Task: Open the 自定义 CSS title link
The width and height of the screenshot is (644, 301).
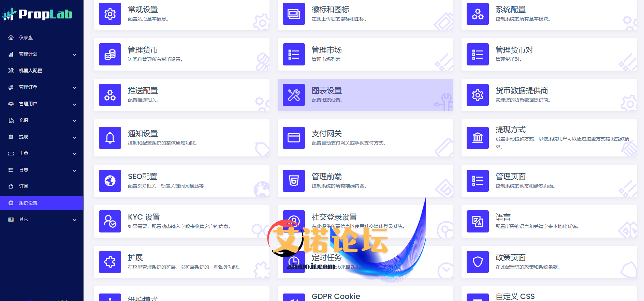Action: point(515,296)
